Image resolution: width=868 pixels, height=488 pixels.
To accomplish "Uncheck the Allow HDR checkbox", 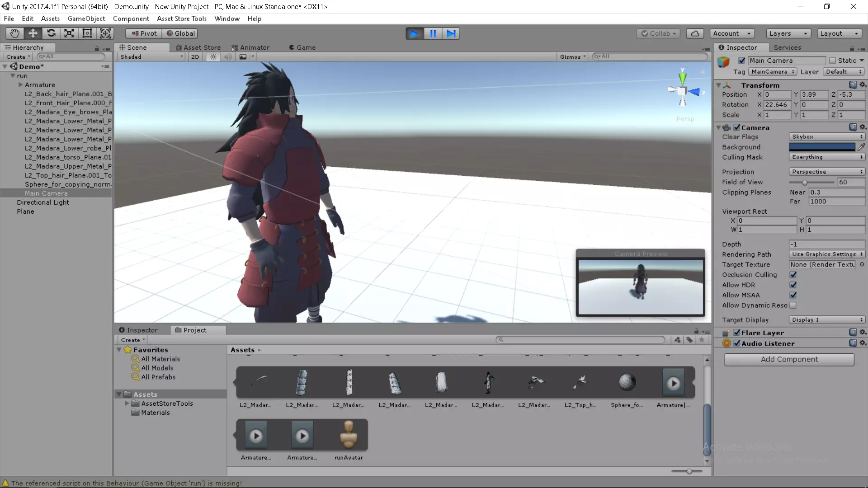I will coord(793,285).
